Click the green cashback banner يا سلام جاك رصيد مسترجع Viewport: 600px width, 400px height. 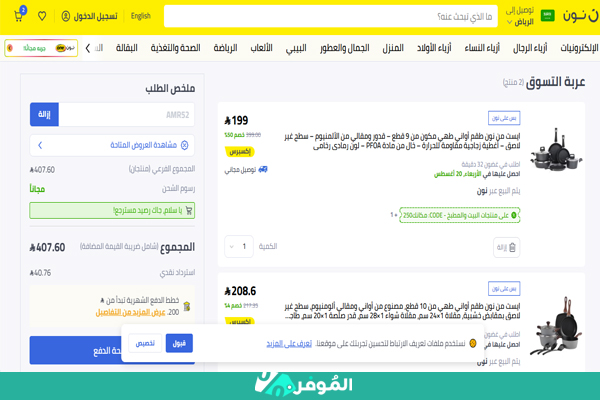pos(112,211)
